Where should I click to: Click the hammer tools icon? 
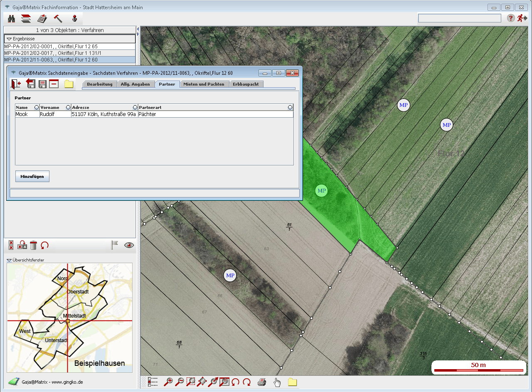(x=58, y=19)
